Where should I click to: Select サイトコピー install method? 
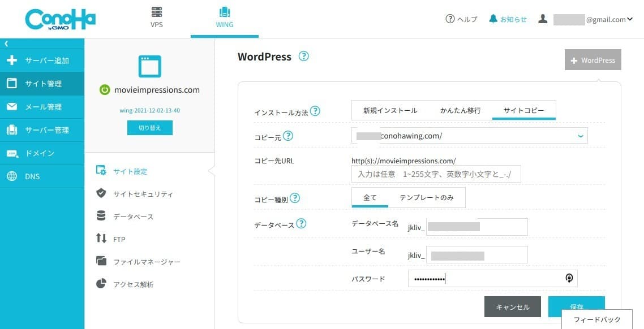(523, 110)
